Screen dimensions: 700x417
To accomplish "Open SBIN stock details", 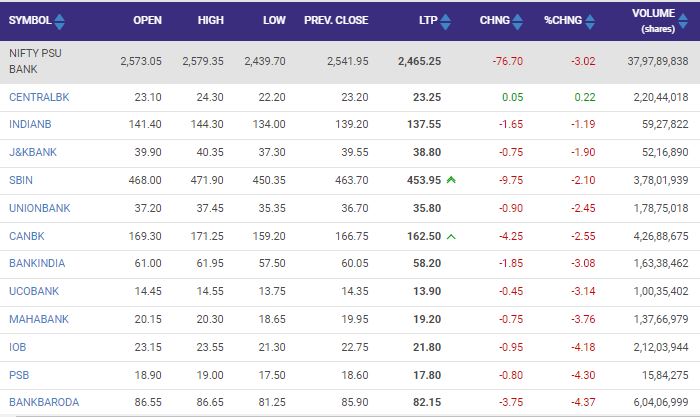I will tap(21, 180).
